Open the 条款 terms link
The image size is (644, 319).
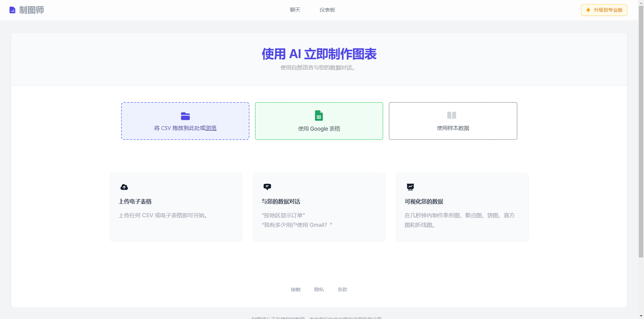coord(342,289)
